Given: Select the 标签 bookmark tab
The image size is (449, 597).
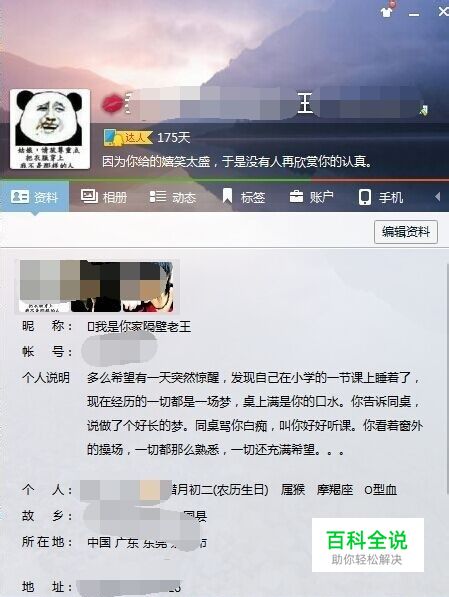Looking at the screenshot, I should pos(244,197).
